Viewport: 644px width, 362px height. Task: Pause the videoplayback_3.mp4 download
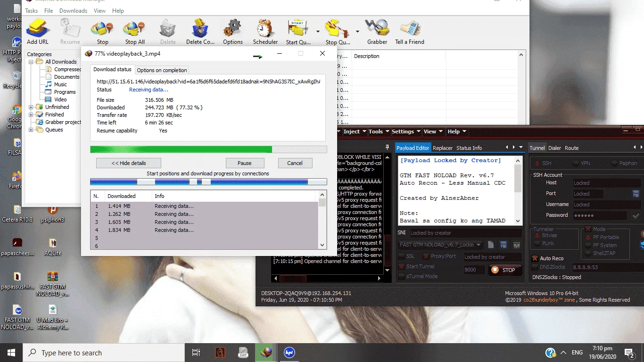click(245, 163)
